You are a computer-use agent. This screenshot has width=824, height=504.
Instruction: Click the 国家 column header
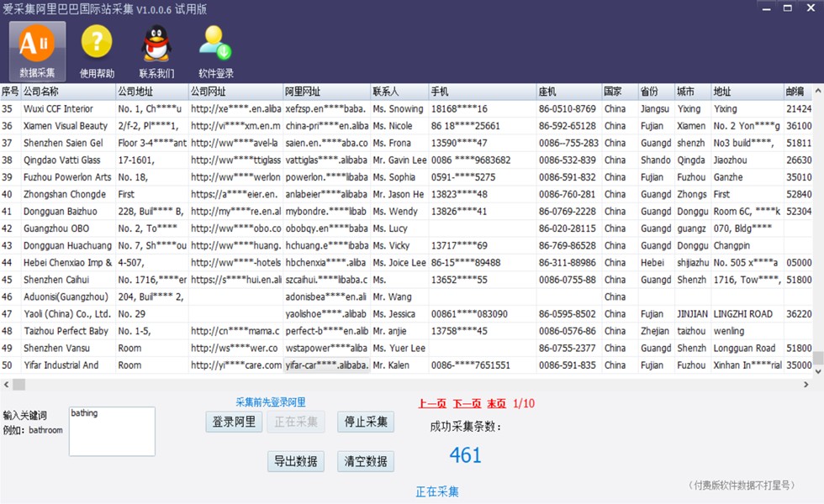pos(621,92)
